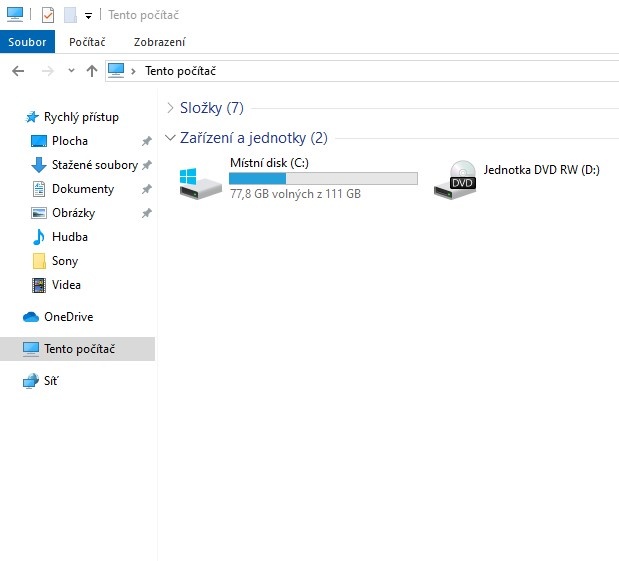Click the Dokumenty document icon
The width and height of the screenshot is (619, 561).
click(39, 189)
